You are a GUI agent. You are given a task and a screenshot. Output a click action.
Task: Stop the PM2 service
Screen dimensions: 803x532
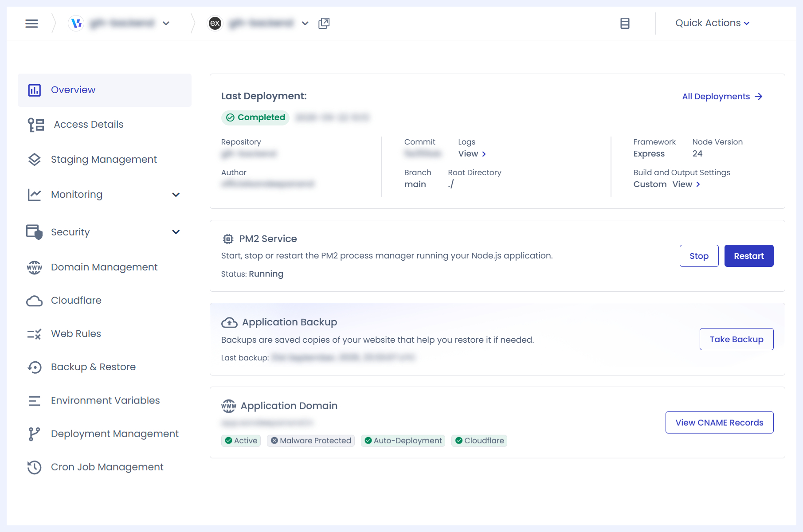[699, 256]
